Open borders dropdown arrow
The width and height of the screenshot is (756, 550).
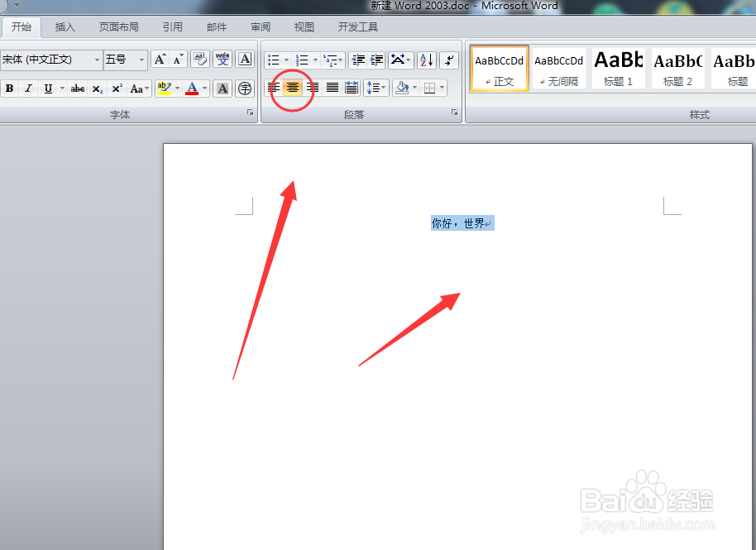(443, 88)
